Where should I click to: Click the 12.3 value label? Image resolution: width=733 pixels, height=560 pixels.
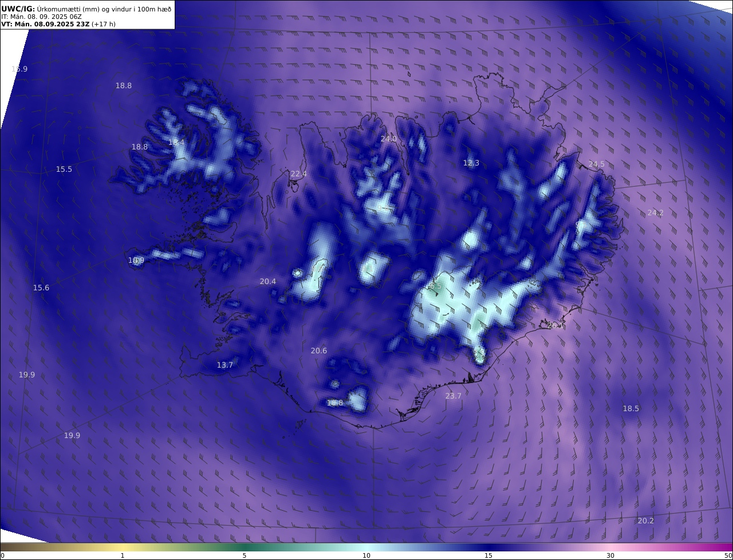pyautogui.click(x=471, y=163)
